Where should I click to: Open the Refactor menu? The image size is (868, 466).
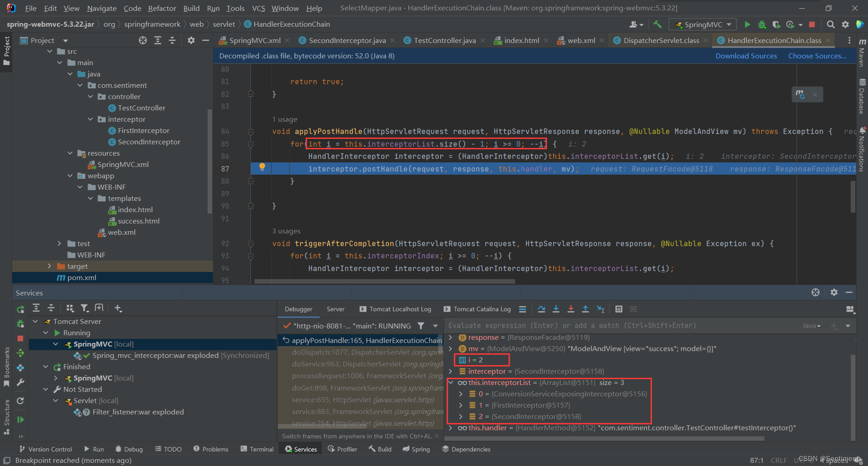162,8
